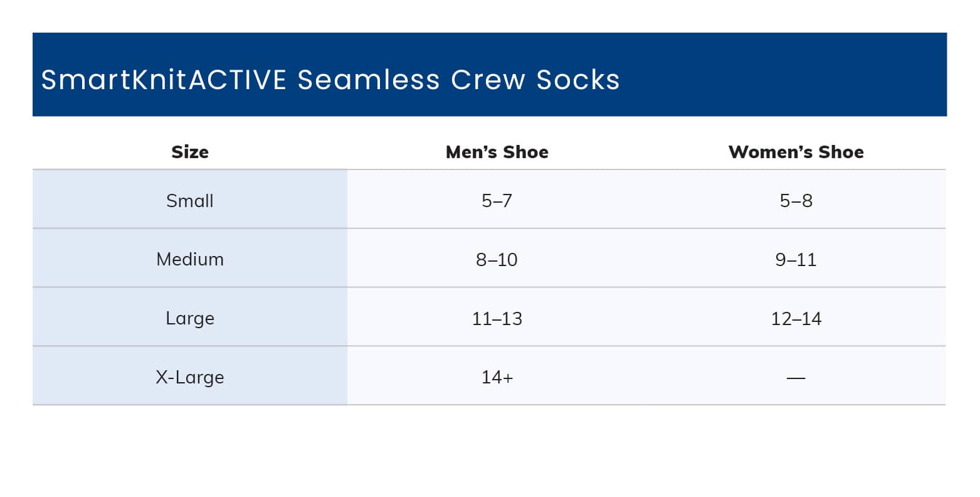This screenshot has width=980, height=497.
Task: Click the women's 12–14 cell
Action: (x=796, y=318)
